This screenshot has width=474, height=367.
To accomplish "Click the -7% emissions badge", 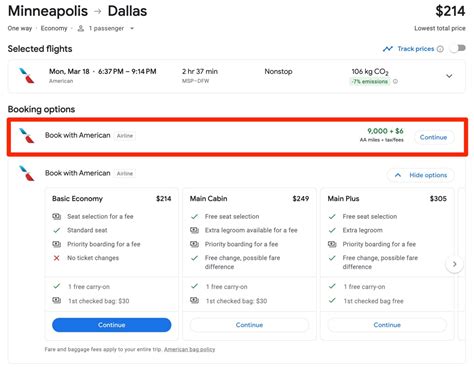I will 370,81.
